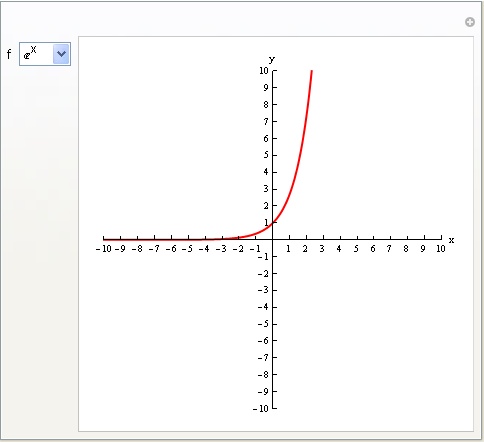484x443 pixels.
Task: Click tick label -10 on x axis
Action: tap(104, 249)
